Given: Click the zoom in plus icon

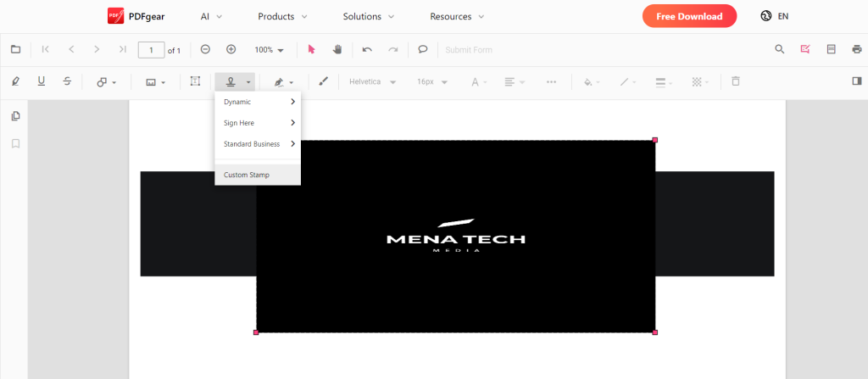Looking at the screenshot, I should coord(231,49).
